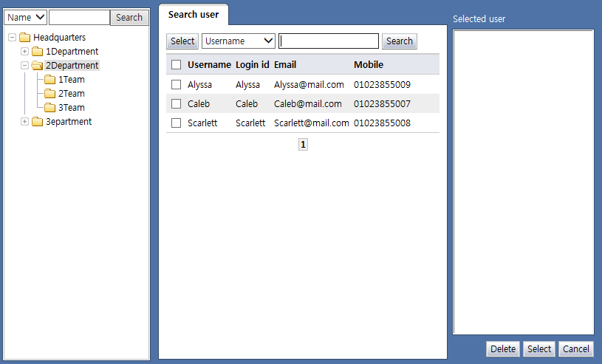This screenshot has height=364, width=602.
Task: Click the 2Department open folder icon
Action: (x=37, y=66)
